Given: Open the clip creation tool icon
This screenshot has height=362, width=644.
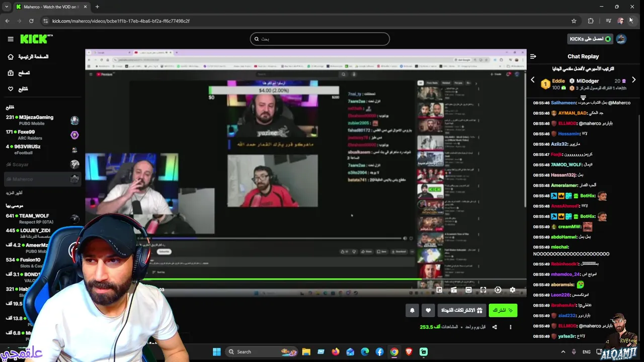Looking at the screenshot, I should coord(454,290).
